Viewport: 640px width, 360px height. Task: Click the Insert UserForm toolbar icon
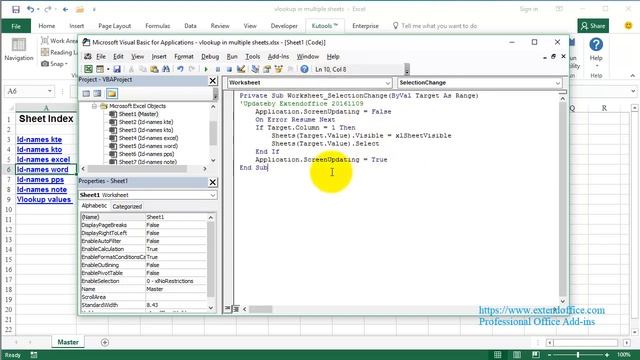click(100, 69)
